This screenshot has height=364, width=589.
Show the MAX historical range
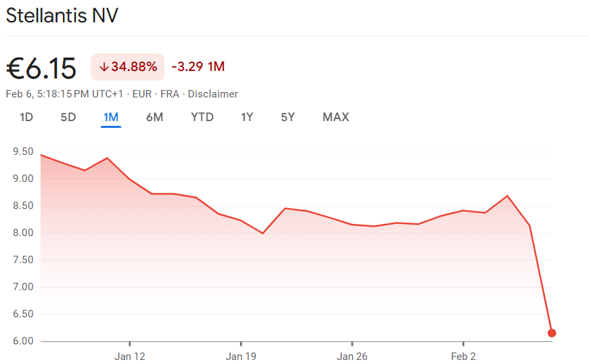coord(336,117)
